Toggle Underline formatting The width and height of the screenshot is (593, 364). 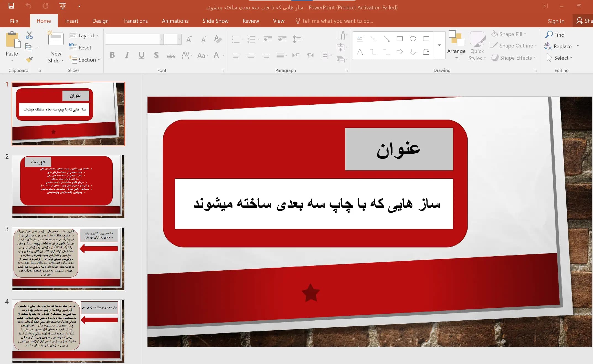click(141, 55)
